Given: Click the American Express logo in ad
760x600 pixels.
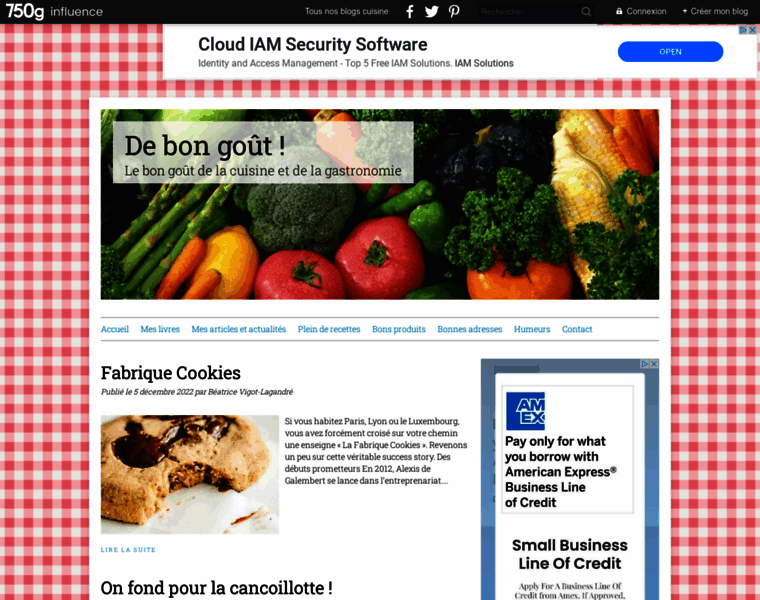Looking at the screenshot, I should [x=525, y=411].
